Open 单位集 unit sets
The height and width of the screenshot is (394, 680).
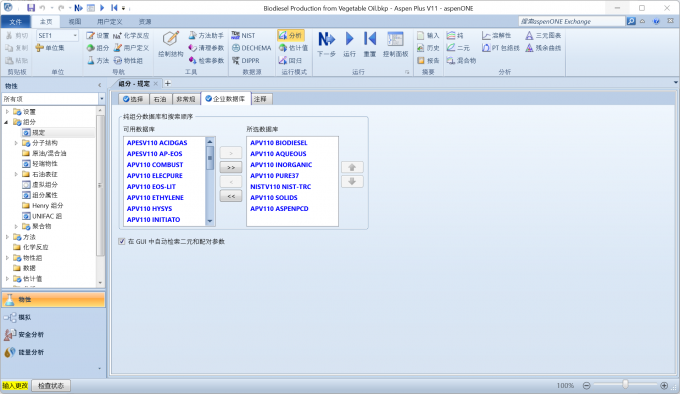50,48
